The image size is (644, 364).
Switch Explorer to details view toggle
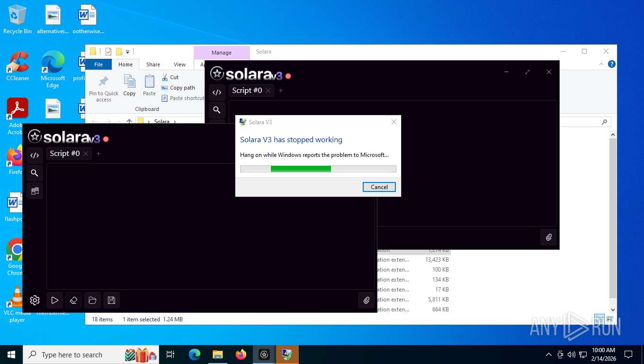(x=599, y=319)
